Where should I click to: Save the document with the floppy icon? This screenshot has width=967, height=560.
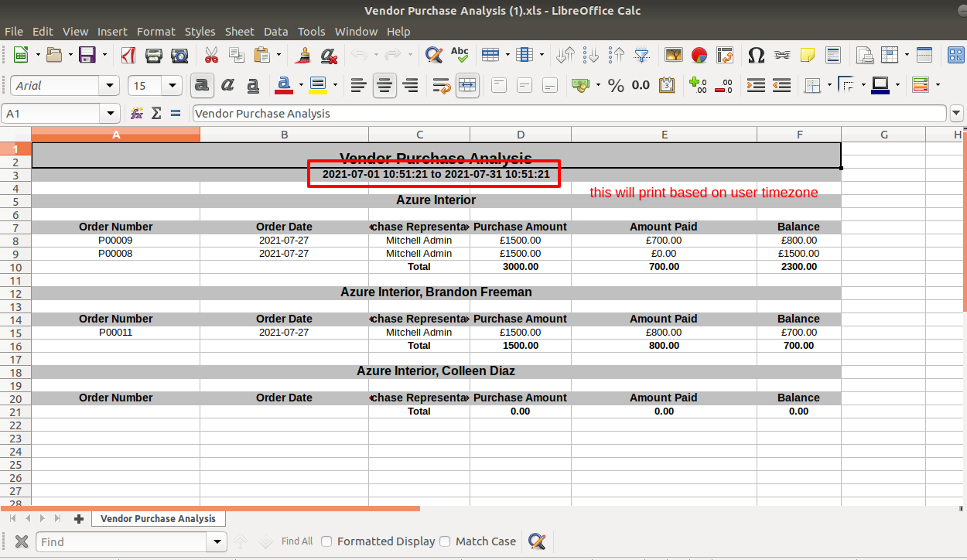click(x=87, y=55)
